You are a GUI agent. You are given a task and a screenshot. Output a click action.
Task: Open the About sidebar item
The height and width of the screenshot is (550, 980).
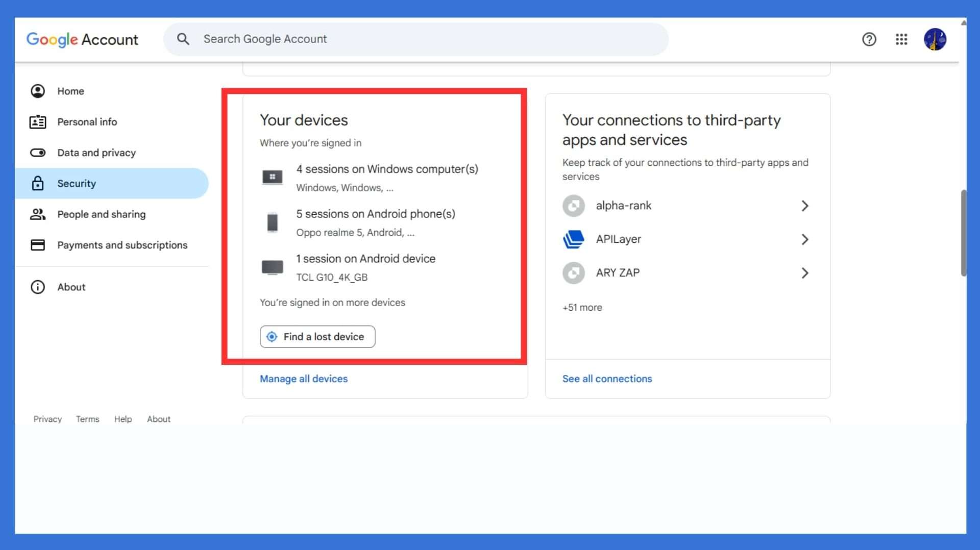(x=112, y=287)
